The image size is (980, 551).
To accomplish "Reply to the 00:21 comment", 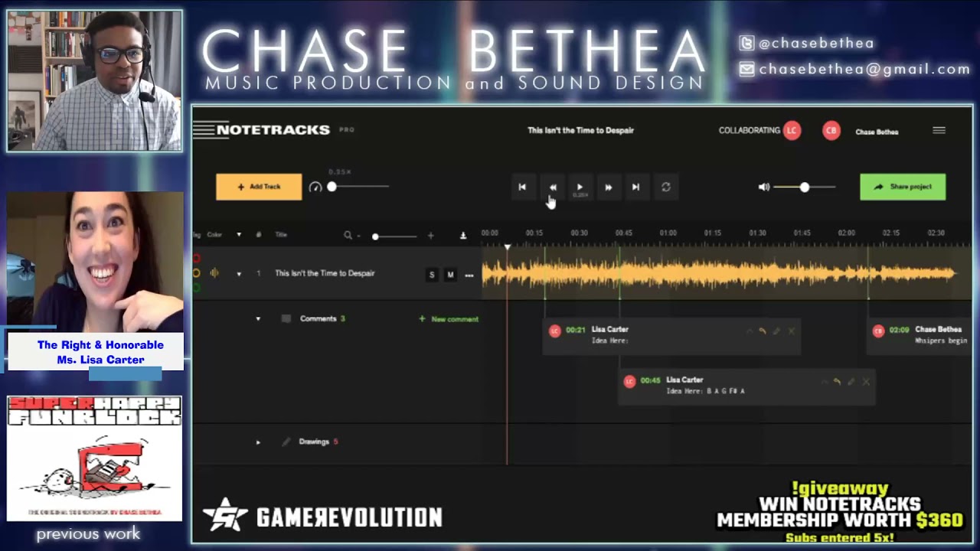I will (762, 331).
